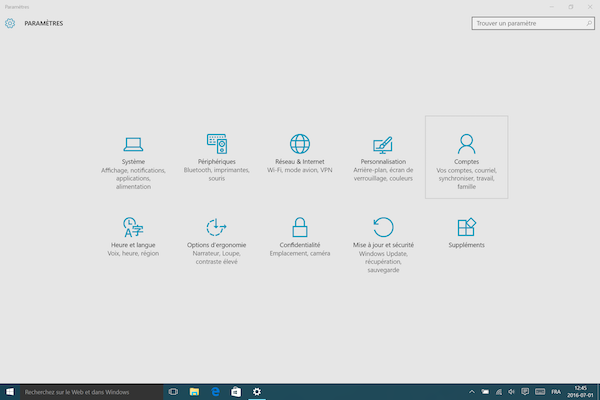Click the magnifier icon in search box
Viewport: 600px width, 400px height.
[589, 23]
